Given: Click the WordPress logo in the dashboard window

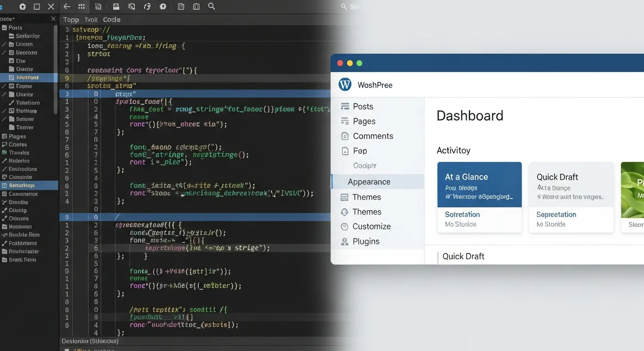Looking at the screenshot, I should 345,85.
